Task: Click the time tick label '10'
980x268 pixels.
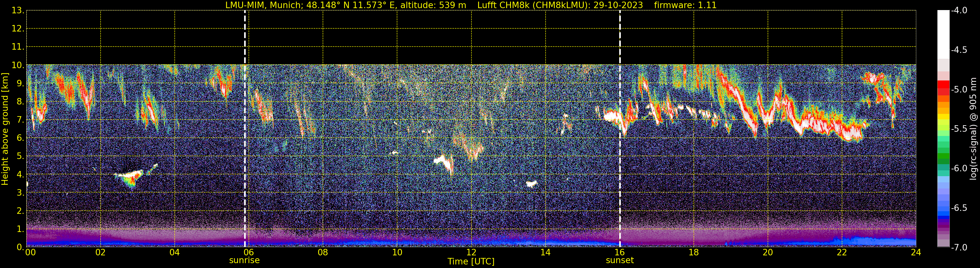Action: pos(397,252)
